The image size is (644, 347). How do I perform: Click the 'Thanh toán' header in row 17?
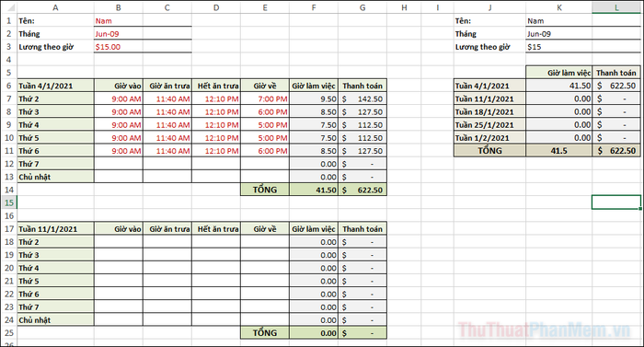[362, 229]
